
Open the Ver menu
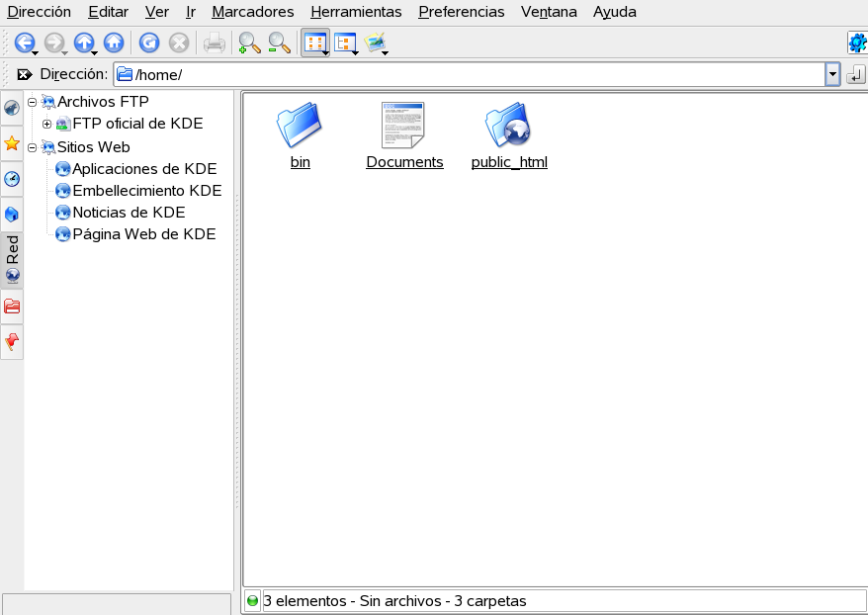tap(156, 12)
